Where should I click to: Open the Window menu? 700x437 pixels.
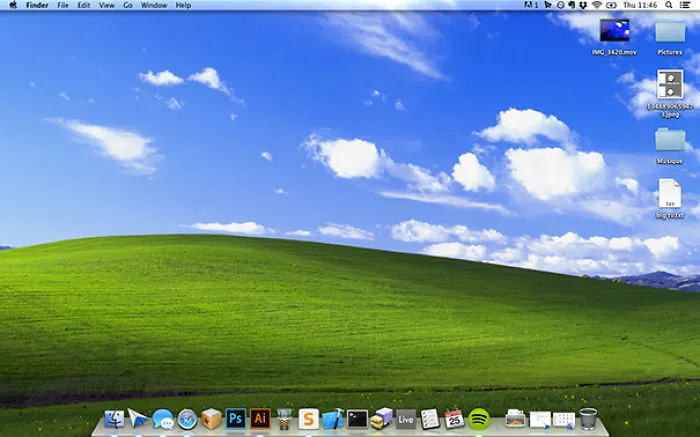pyautogui.click(x=154, y=5)
